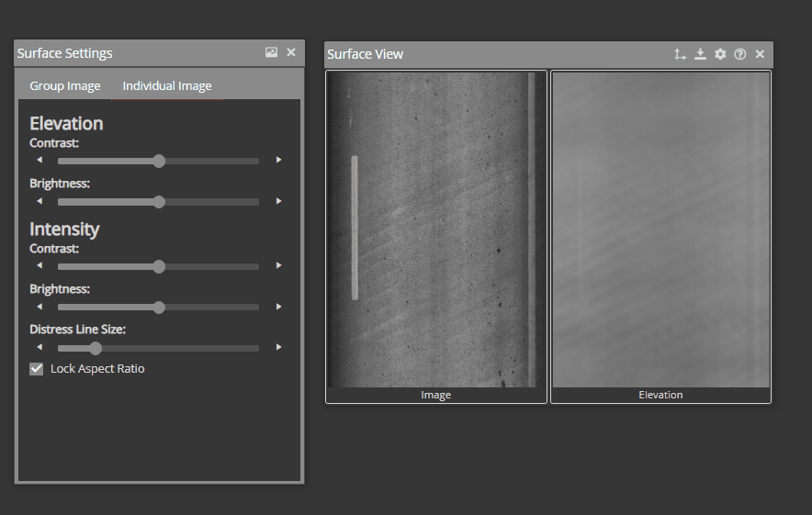Switch to the Group Image tab
812x515 pixels.
point(65,86)
